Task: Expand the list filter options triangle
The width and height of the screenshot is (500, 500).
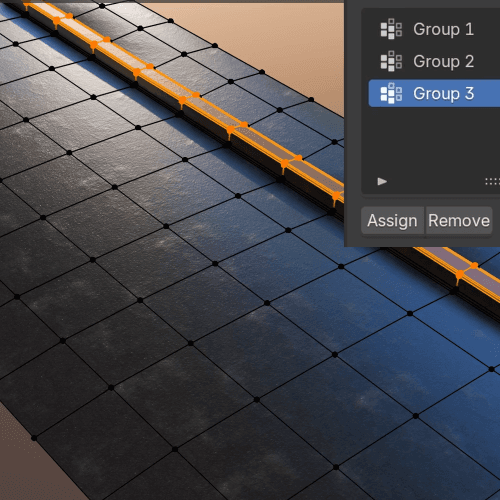Action: [x=382, y=181]
